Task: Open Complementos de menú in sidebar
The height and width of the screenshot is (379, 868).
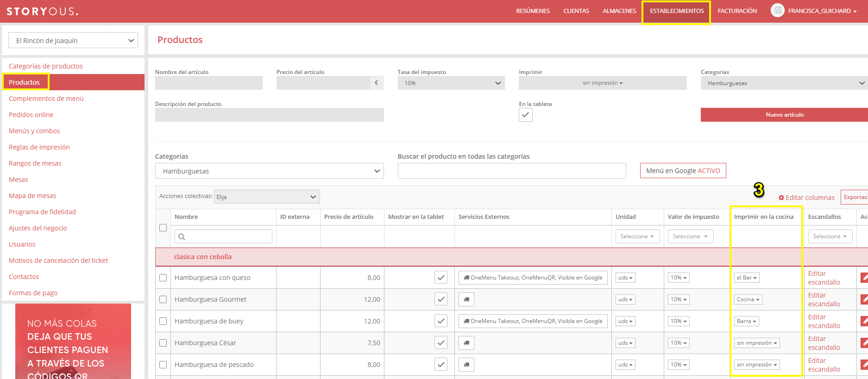Action: pyautogui.click(x=46, y=99)
